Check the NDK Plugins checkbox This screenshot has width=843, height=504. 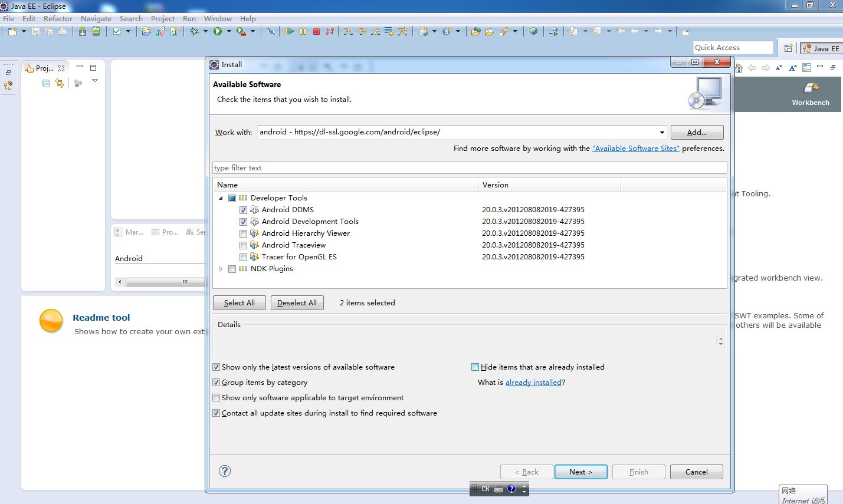pos(232,269)
